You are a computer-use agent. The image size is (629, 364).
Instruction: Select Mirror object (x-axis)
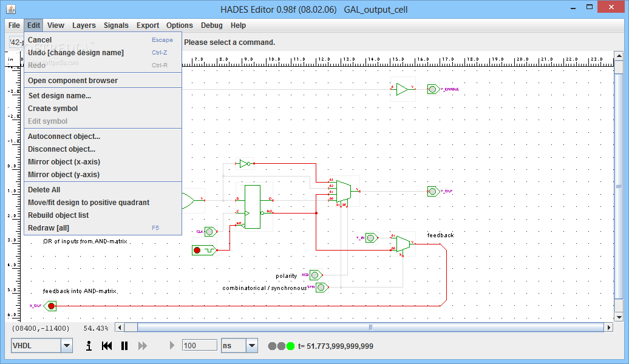(103, 162)
